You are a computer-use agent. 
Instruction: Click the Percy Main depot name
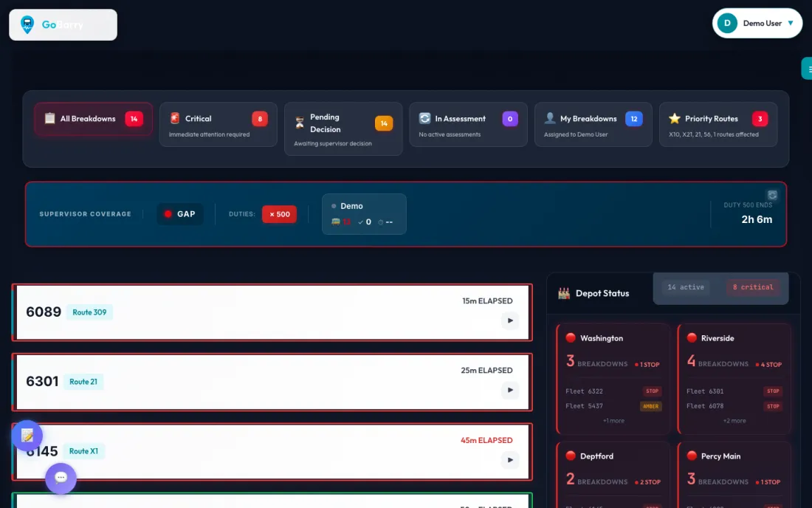(721, 456)
